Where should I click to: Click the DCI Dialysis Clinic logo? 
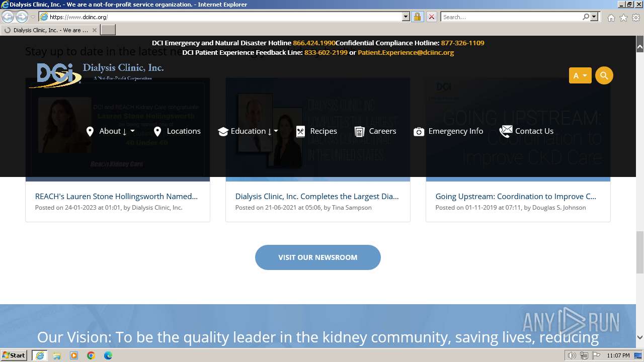coord(96,75)
